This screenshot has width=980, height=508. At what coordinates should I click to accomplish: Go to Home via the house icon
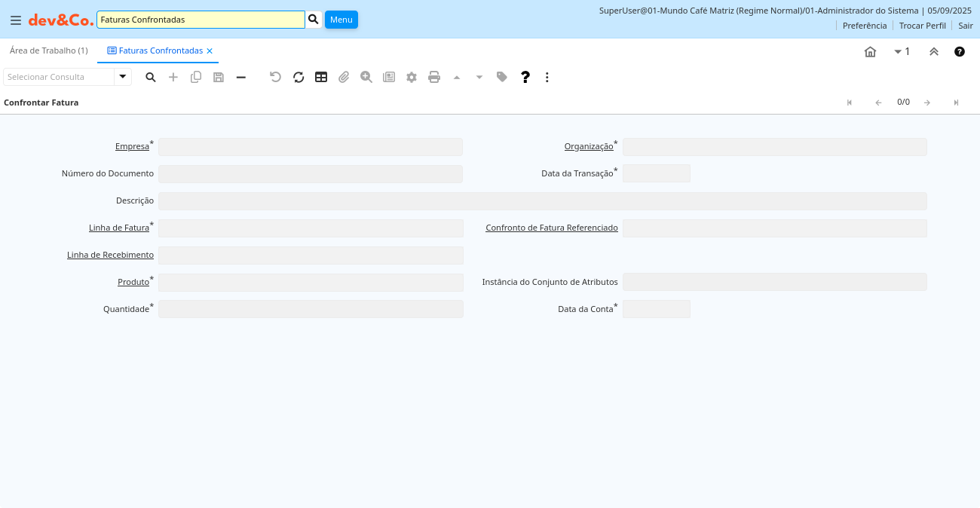tap(870, 51)
